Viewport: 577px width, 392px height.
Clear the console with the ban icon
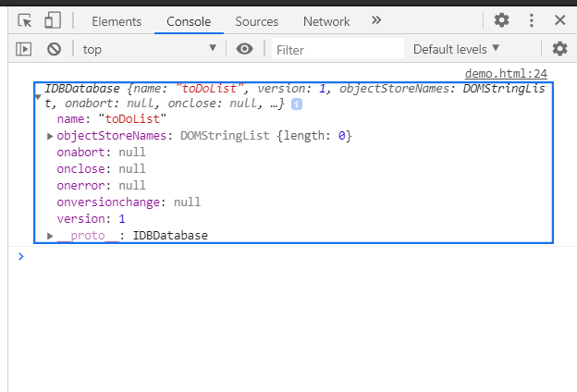pyautogui.click(x=54, y=49)
